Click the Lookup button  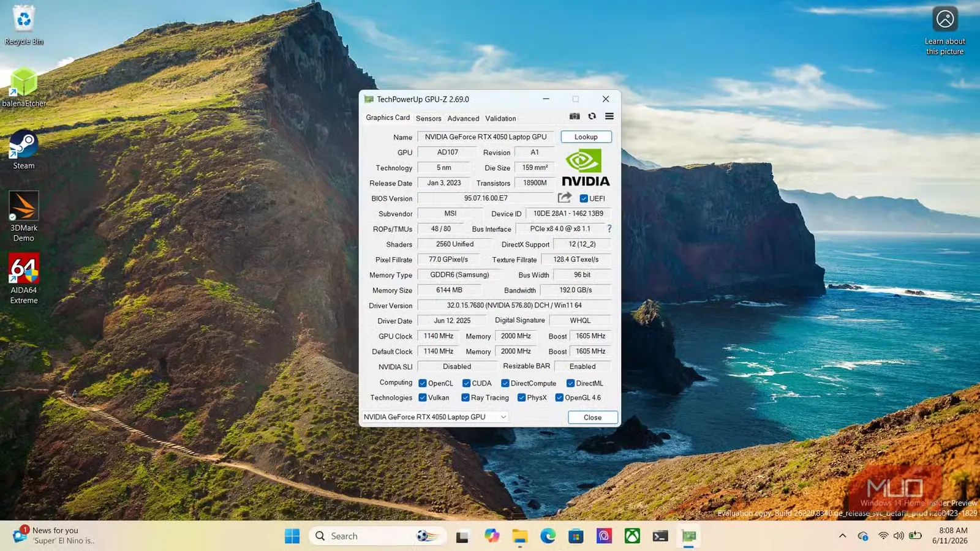(x=586, y=137)
